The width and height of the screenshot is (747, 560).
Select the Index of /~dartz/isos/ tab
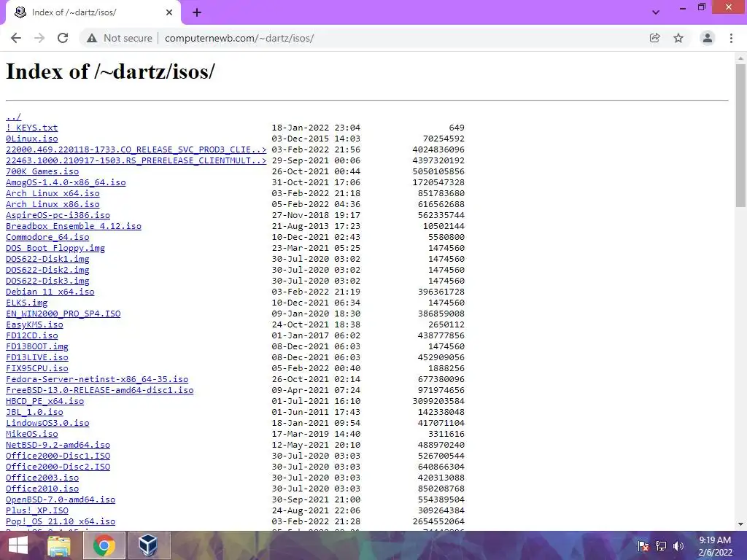click(x=93, y=13)
